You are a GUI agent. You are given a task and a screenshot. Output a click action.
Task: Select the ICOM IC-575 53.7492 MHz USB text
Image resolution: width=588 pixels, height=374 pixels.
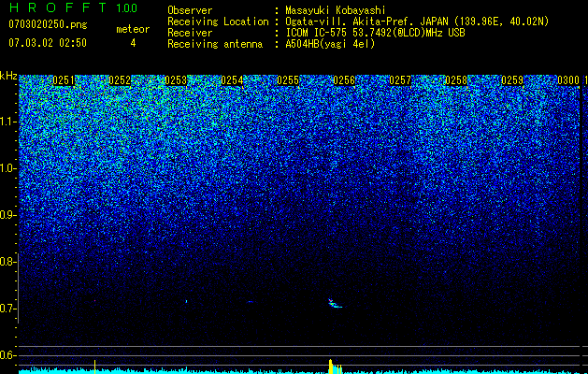(x=376, y=33)
